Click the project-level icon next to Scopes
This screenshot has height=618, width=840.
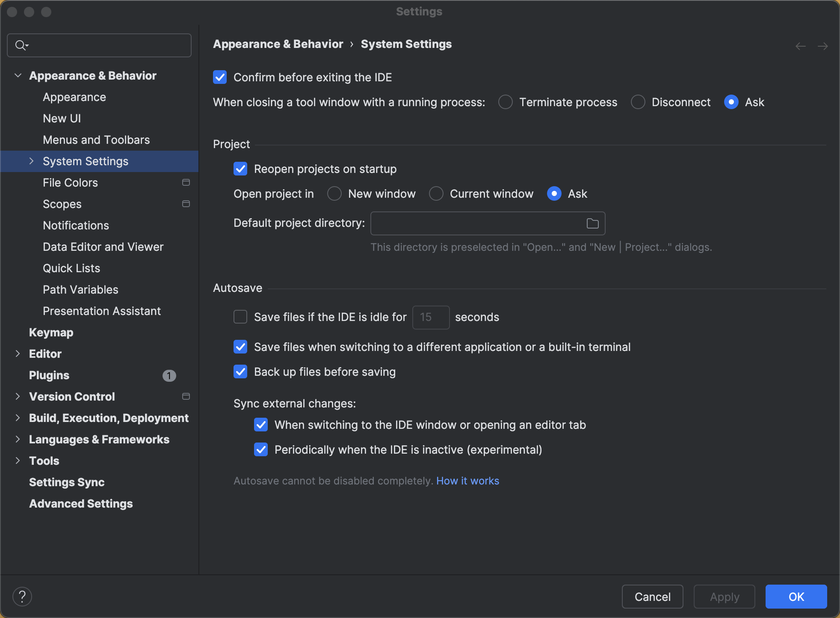pos(186,204)
